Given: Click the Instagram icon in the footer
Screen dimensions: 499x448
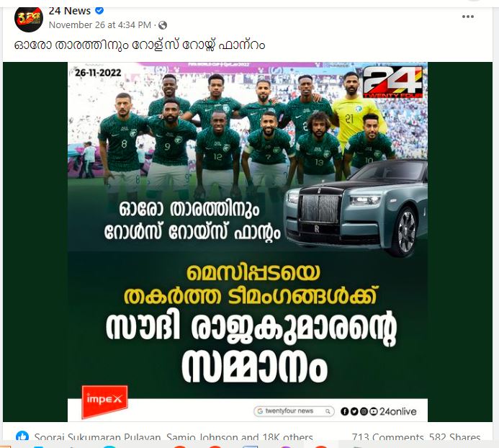Looking at the screenshot, I should (364, 411).
